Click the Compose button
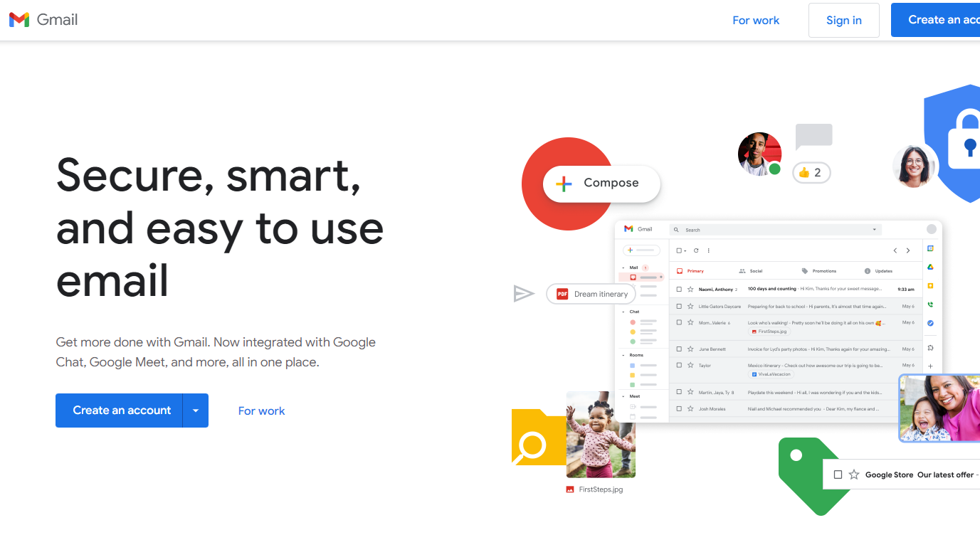This screenshot has height=535, width=980. pyautogui.click(x=601, y=184)
